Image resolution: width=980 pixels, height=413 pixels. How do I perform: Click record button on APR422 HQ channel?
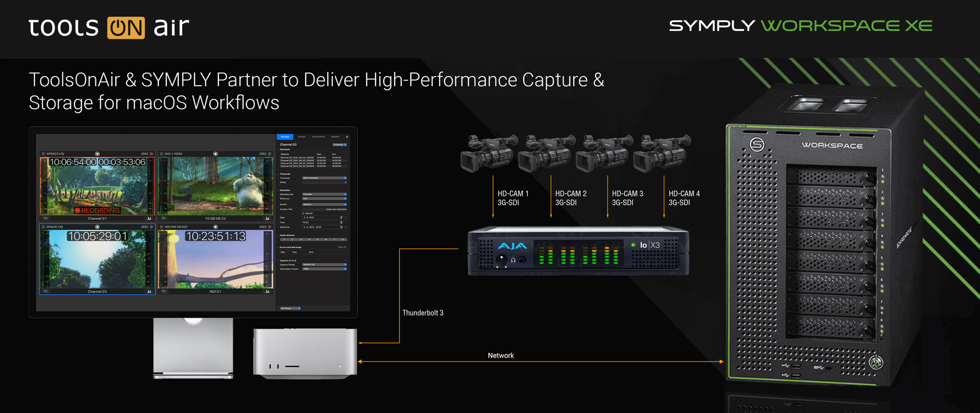click(97, 154)
